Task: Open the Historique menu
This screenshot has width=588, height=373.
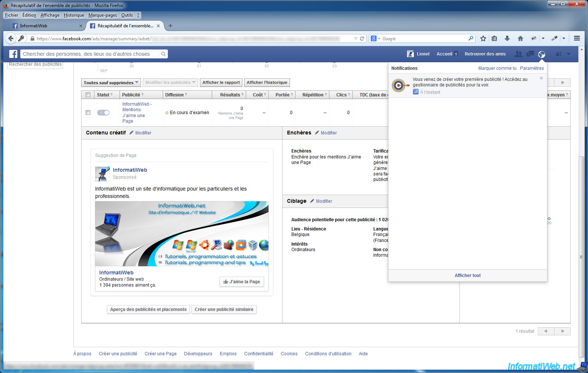Action: click(x=74, y=15)
